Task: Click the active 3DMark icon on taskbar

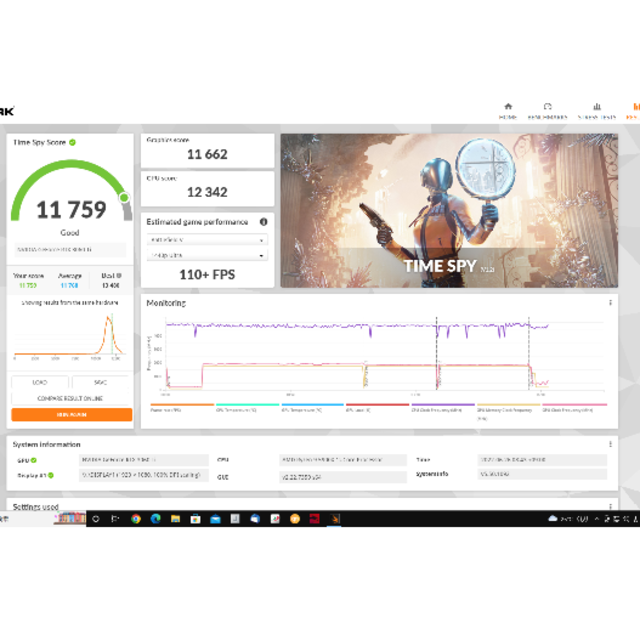Action: (335, 519)
